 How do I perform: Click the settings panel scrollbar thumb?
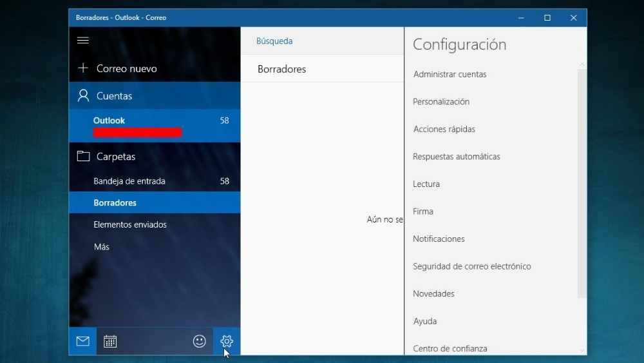(x=582, y=183)
